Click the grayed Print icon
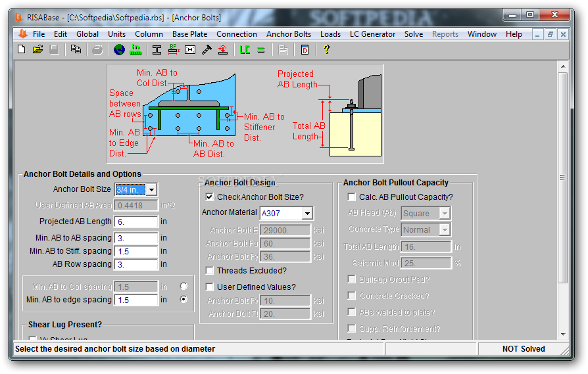The height and width of the screenshot is (374, 588). 97,49
